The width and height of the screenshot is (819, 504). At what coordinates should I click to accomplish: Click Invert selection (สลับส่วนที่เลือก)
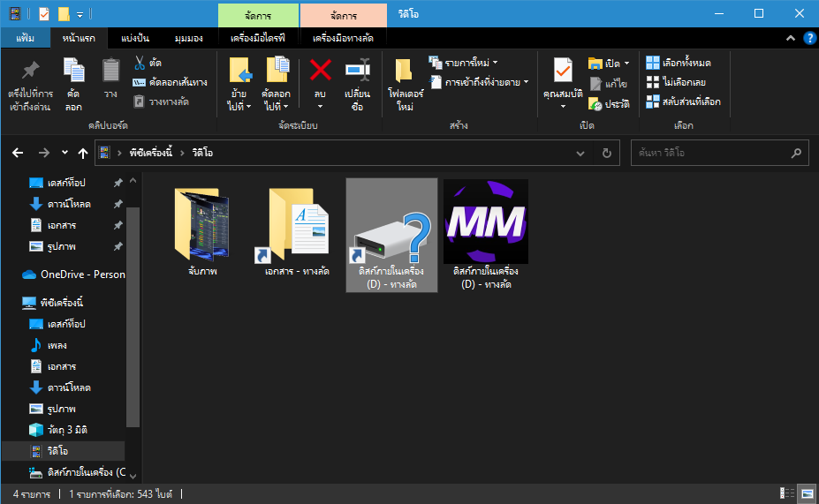coord(683,102)
